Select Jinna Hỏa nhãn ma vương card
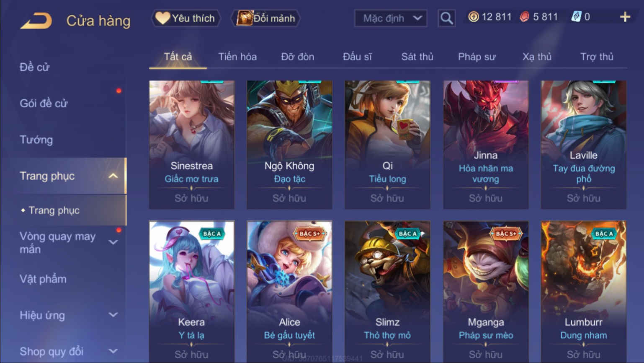644x363 pixels. (486, 145)
